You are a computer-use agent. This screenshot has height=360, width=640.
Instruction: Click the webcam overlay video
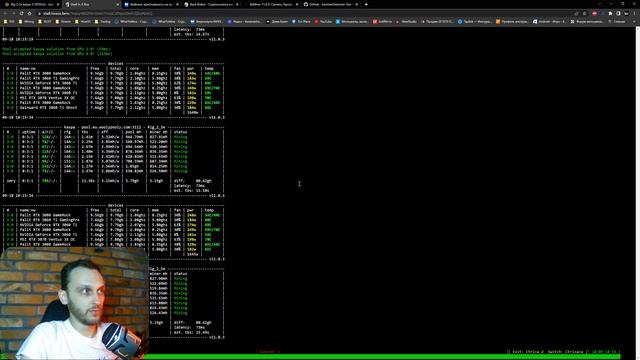74,303
